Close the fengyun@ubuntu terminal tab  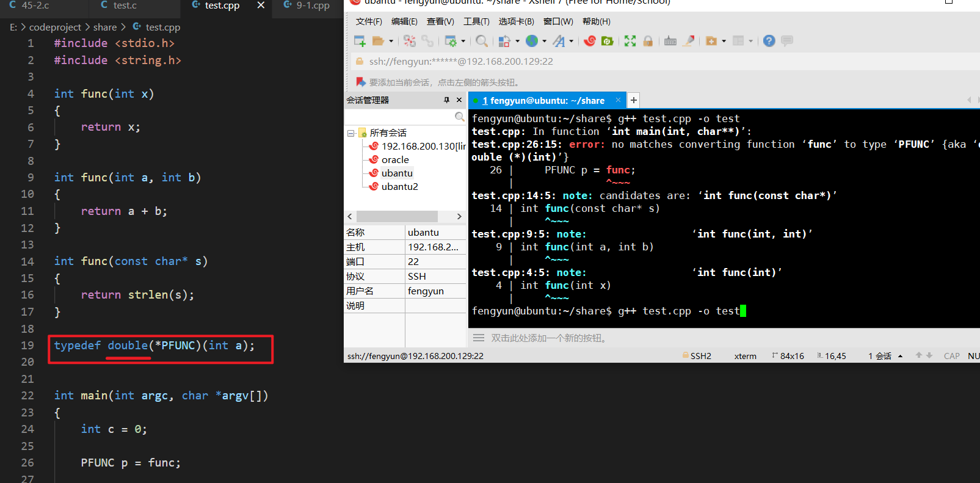click(x=618, y=100)
